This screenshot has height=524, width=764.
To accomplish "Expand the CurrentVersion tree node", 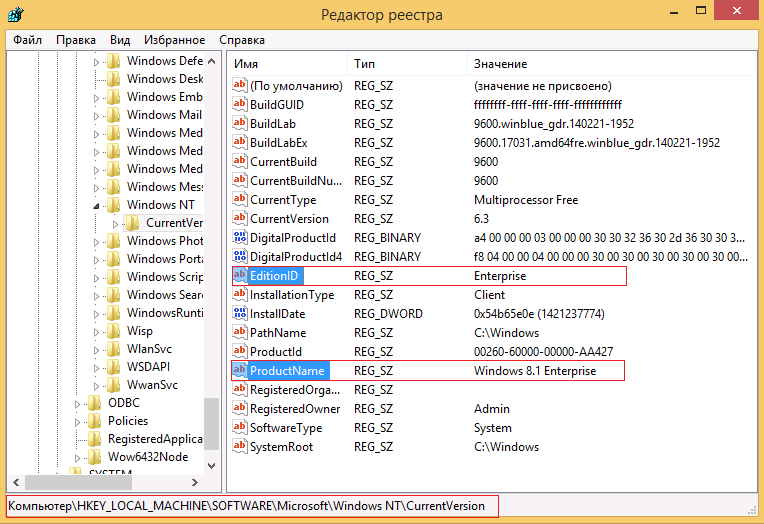I will [x=115, y=224].
